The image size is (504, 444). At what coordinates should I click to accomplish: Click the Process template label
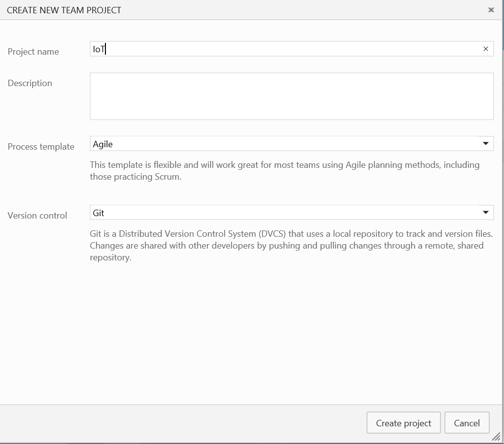pos(41,147)
